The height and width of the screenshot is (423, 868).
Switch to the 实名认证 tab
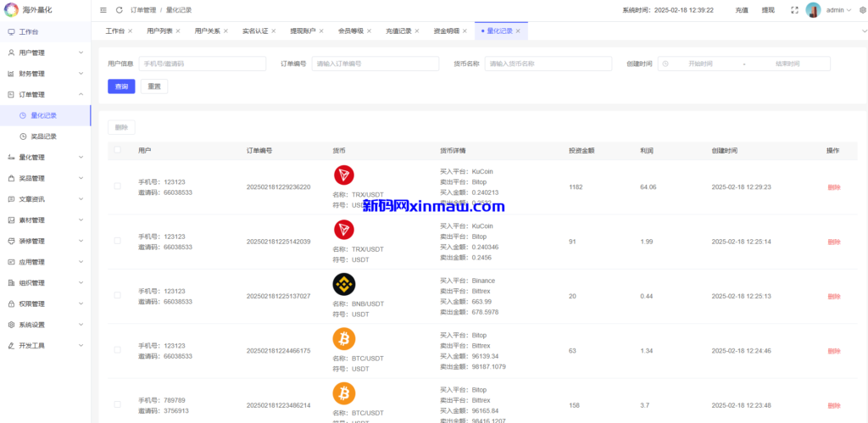tap(254, 31)
